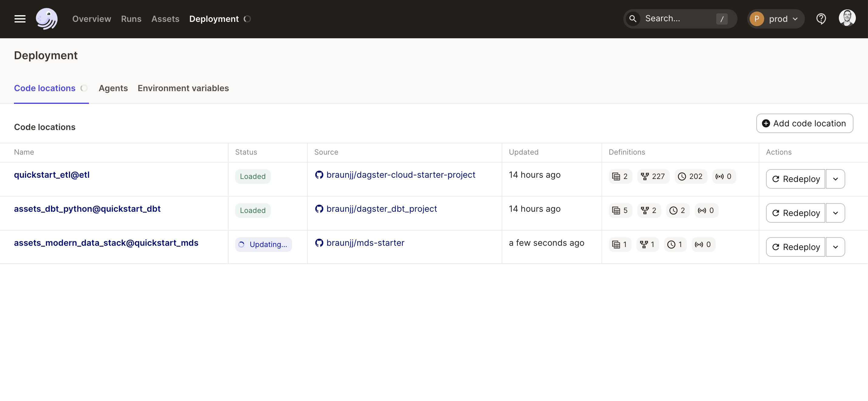Open the prod deployment switcher dropdown
The width and height of the screenshot is (868, 401).
click(x=775, y=19)
